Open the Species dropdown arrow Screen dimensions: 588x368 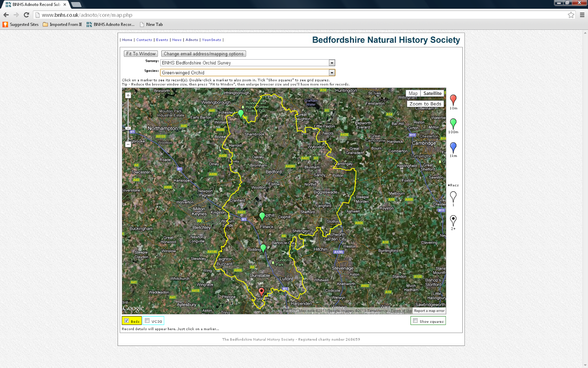(x=332, y=72)
